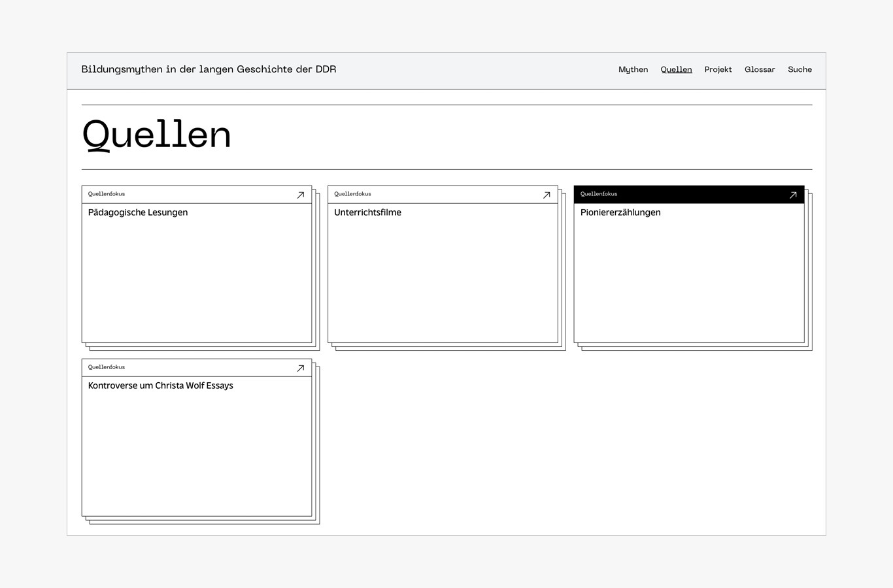Open the Pädagogische Lesungen title link
This screenshot has height=588, width=893.
pyautogui.click(x=138, y=212)
